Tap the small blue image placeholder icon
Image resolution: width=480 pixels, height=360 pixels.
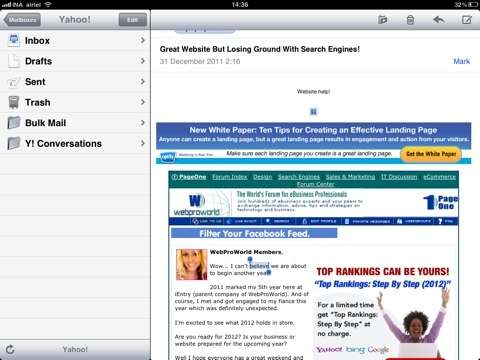(313, 112)
